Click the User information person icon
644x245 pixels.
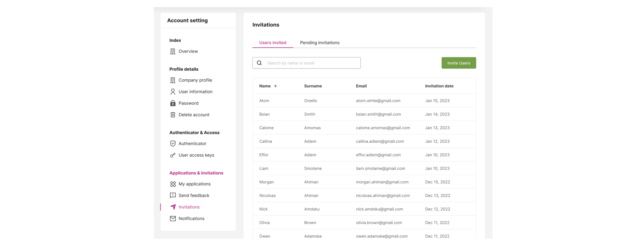pyautogui.click(x=172, y=92)
